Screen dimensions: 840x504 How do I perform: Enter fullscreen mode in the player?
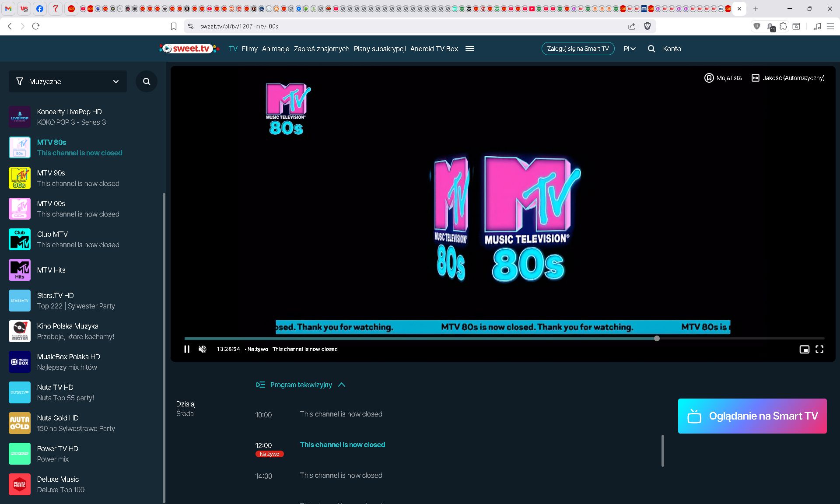pos(819,349)
